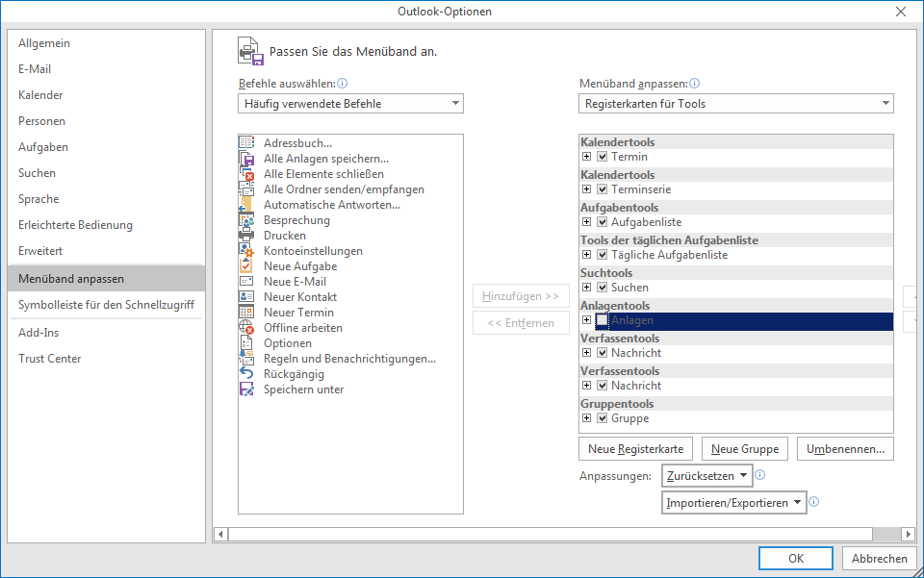Click the Neuer Kontakt icon

(246, 296)
